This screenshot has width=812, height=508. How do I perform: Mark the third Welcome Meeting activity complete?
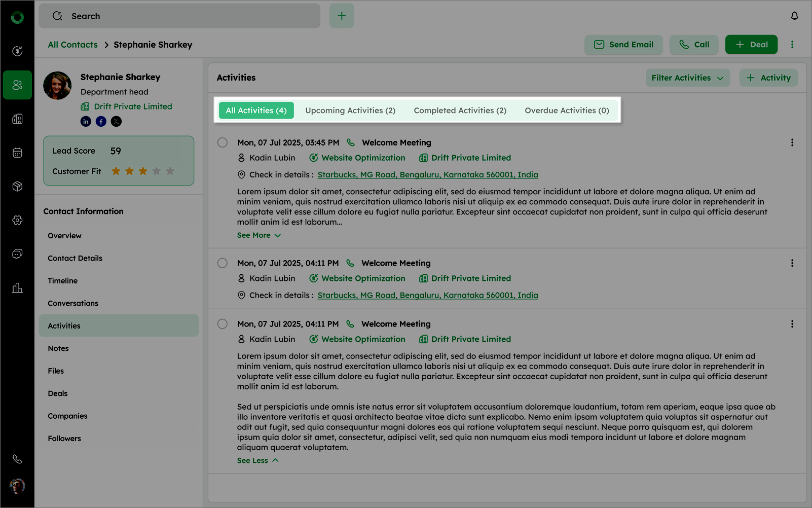pyautogui.click(x=223, y=324)
